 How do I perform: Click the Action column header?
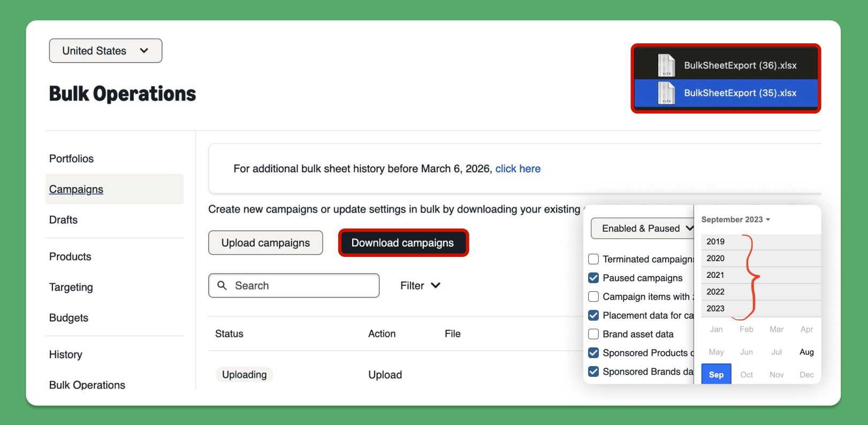point(382,334)
